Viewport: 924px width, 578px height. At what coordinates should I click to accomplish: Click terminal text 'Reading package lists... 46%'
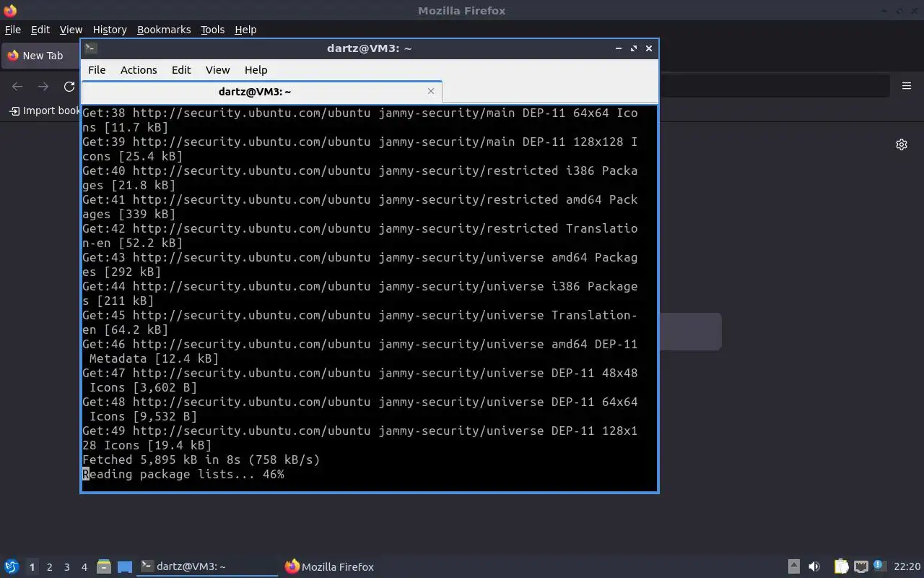[x=183, y=474]
